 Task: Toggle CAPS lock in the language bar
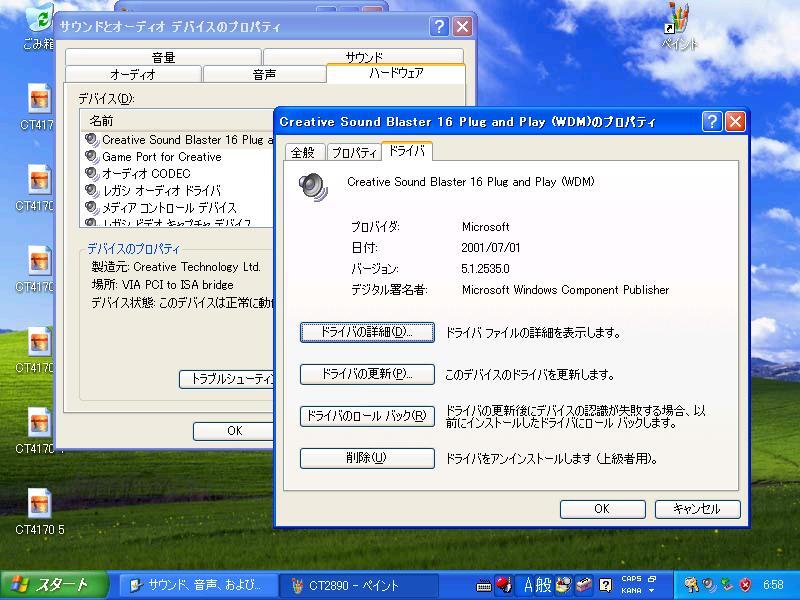(x=631, y=579)
